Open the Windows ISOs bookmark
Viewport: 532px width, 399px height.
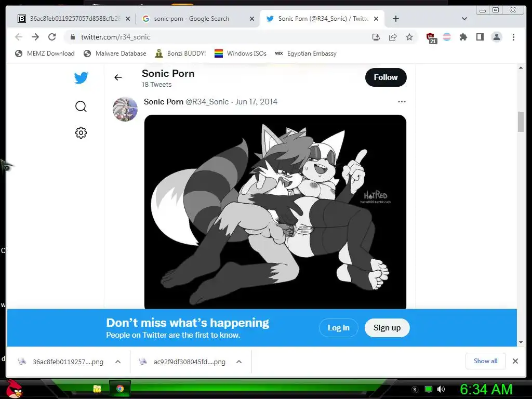241,54
